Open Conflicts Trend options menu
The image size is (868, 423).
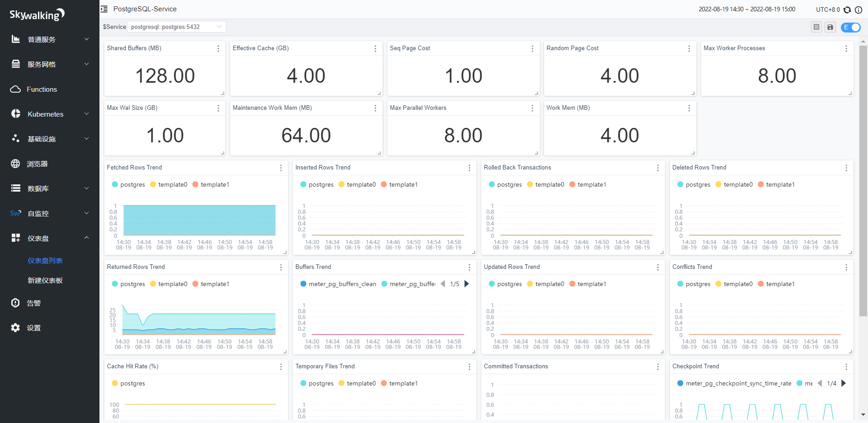(x=846, y=267)
